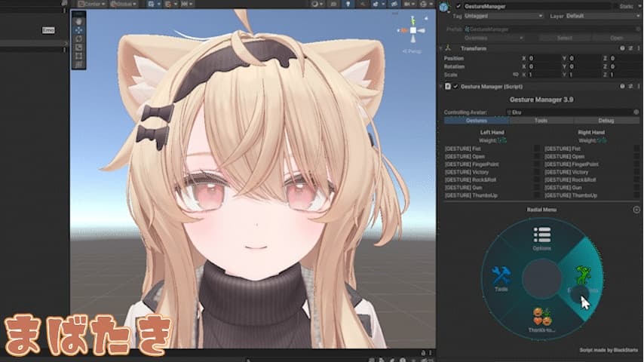Toggle scene lighting bulb icon
644x362 pixels.
click(348, 4)
